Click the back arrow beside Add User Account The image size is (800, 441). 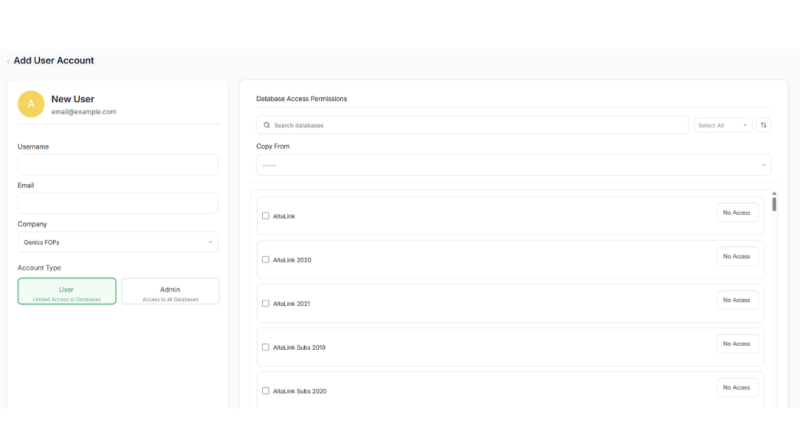pyautogui.click(x=8, y=61)
